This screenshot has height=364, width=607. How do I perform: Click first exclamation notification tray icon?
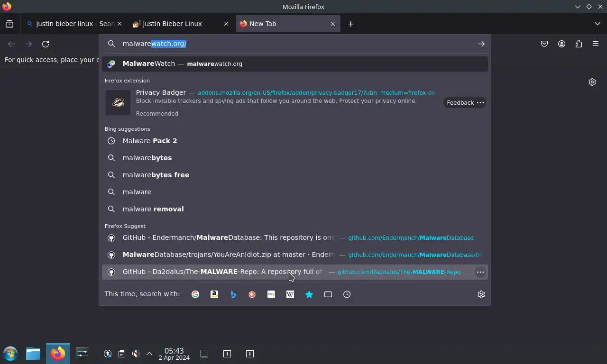tap(227, 354)
